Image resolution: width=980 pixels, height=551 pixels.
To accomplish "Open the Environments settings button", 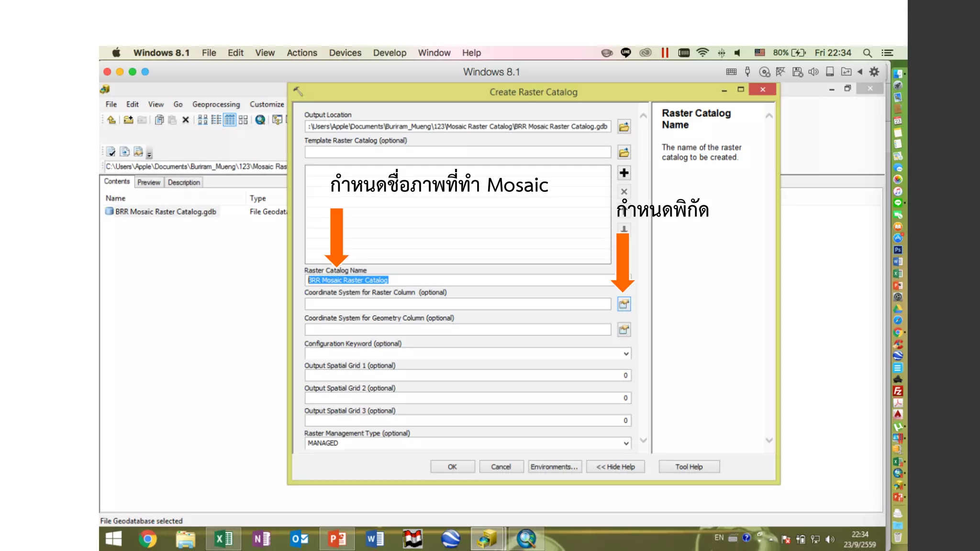I will point(554,467).
